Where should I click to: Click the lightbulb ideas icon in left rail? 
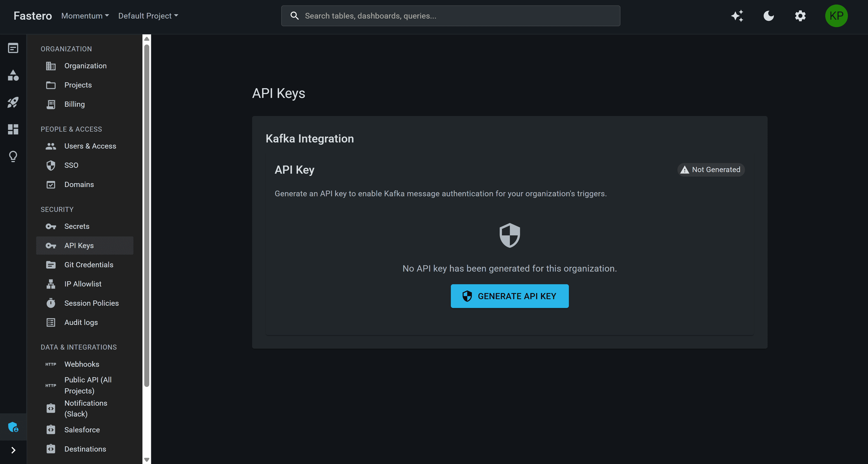coord(13,156)
